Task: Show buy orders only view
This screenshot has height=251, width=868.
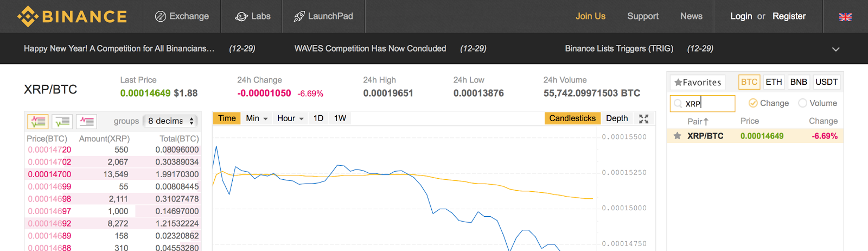Action: (x=62, y=121)
